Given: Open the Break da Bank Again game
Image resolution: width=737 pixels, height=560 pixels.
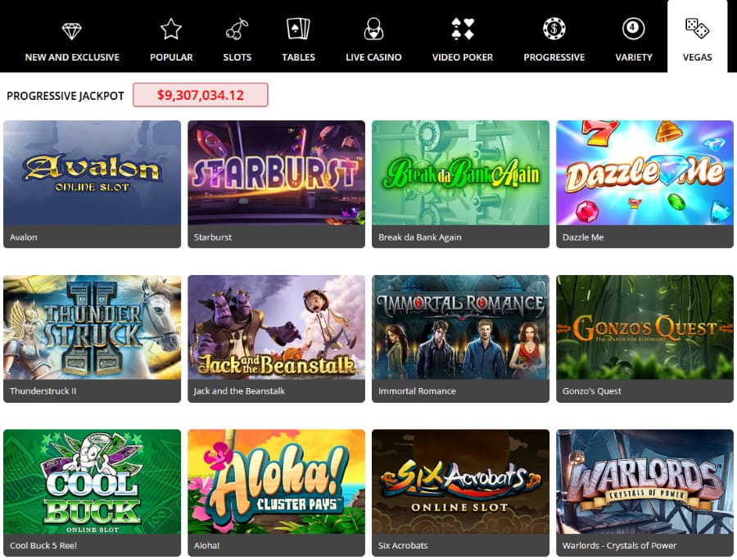Looking at the screenshot, I should point(460,183).
